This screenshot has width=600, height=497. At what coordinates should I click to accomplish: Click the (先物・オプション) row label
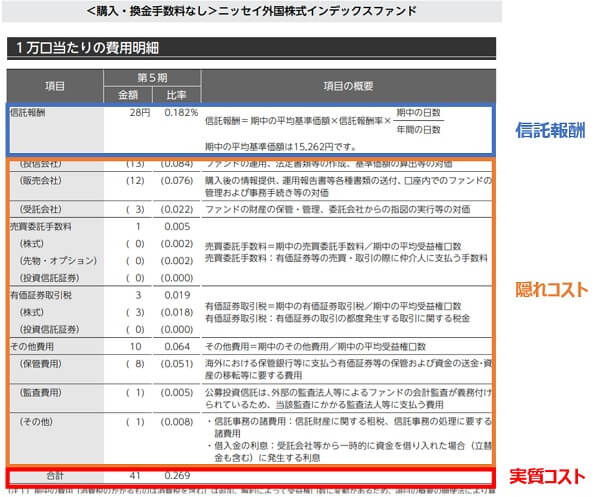[58, 261]
